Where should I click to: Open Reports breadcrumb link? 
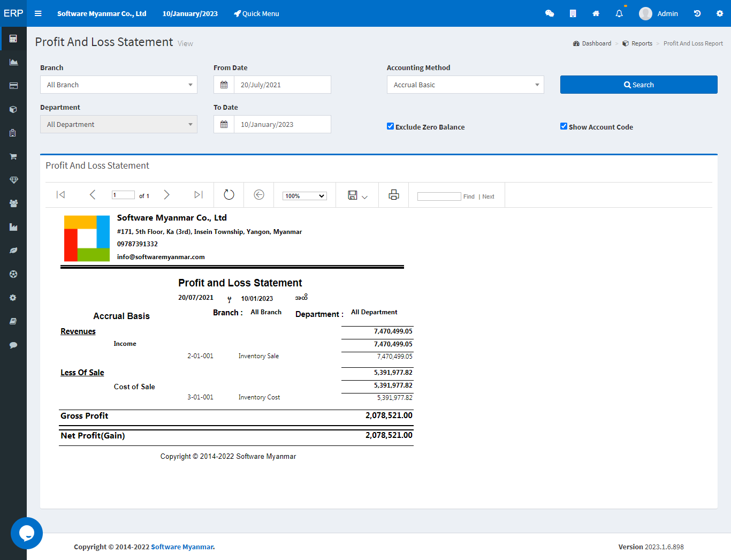(637, 43)
